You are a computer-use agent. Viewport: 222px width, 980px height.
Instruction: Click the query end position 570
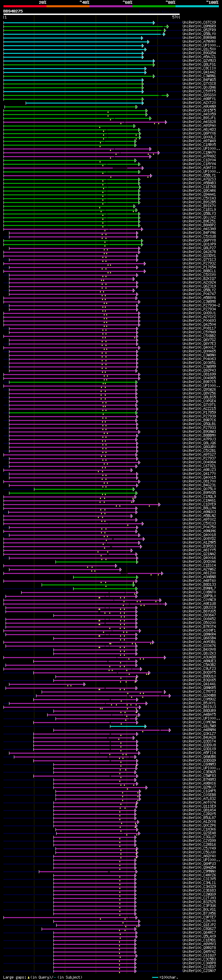(175, 17)
